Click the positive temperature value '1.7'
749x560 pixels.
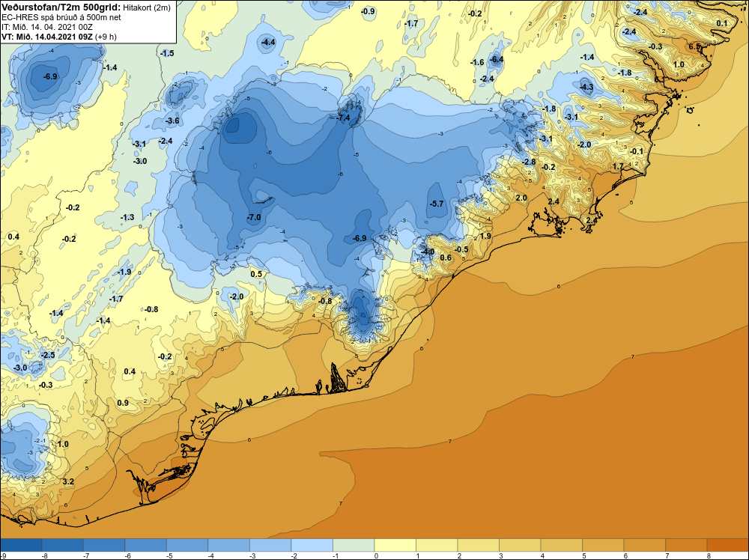point(618,167)
